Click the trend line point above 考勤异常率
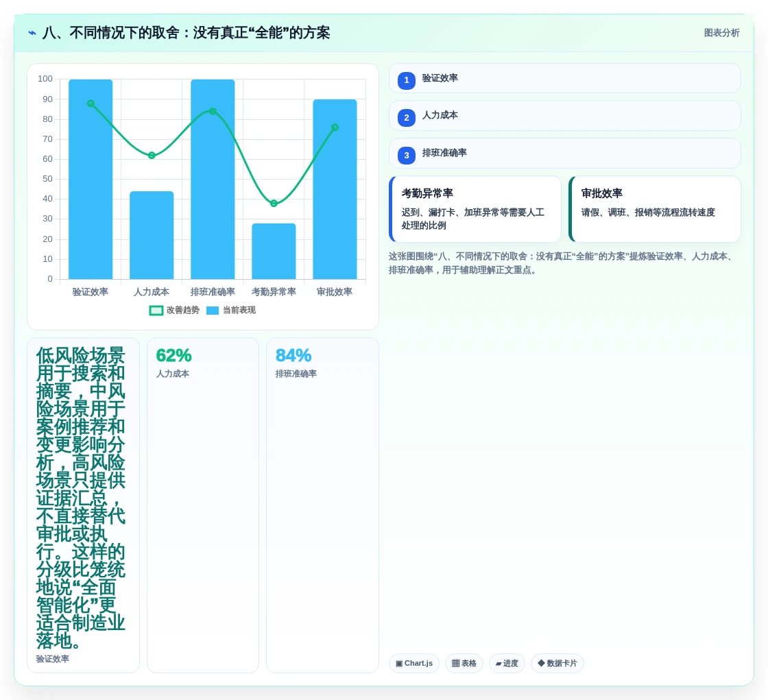The width and height of the screenshot is (768, 700). click(274, 204)
